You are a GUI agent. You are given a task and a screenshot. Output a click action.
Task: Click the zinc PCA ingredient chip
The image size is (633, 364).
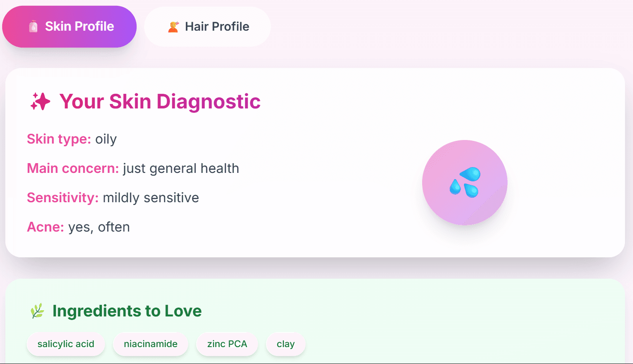click(x=227, y=344)
